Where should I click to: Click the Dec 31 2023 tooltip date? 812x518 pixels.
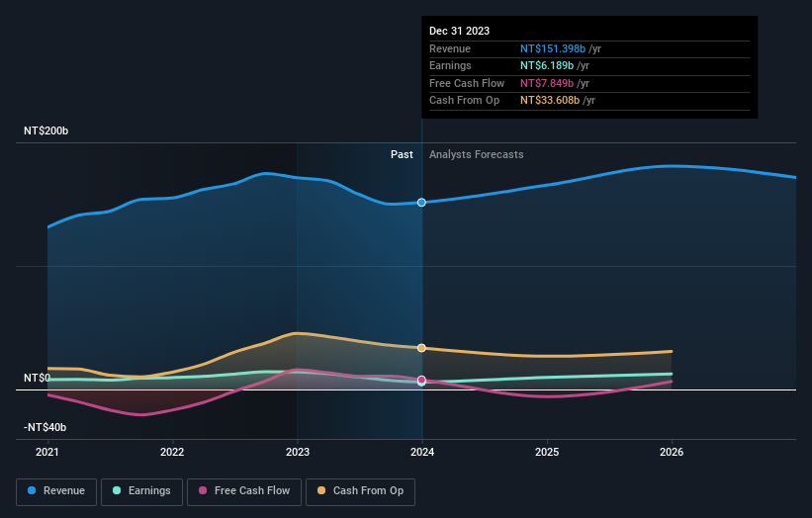tap(459, 31)
